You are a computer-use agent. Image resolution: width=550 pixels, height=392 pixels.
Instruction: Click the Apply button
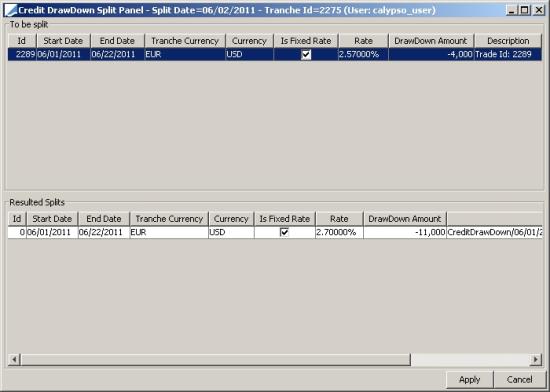(x=469, y=380)
